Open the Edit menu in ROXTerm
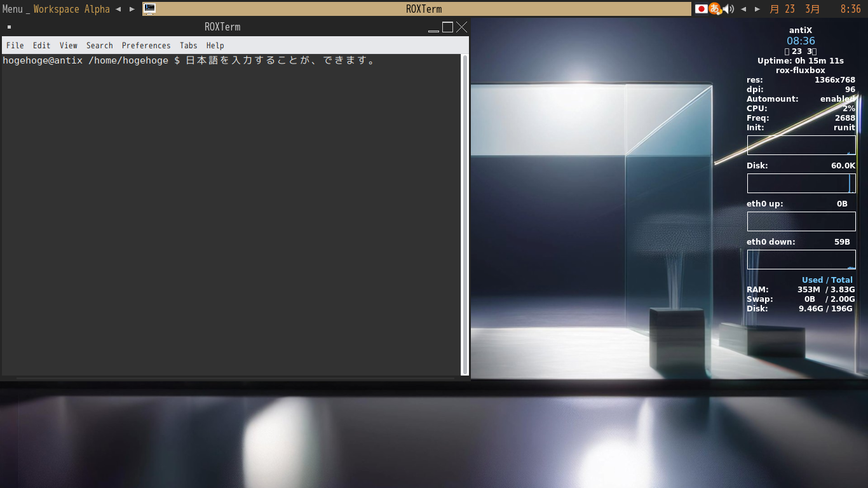The height and width of the screenshot is (488, 868). 42,45
